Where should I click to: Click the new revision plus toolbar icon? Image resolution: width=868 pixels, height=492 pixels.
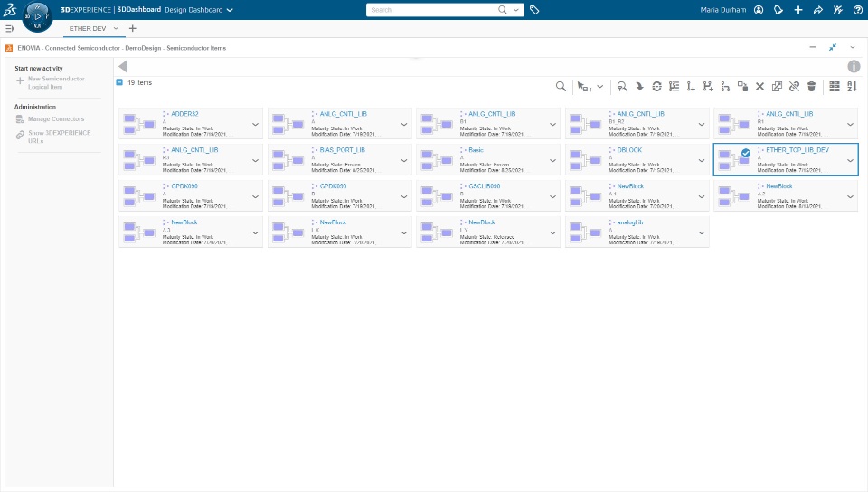(x=691, y=86)
